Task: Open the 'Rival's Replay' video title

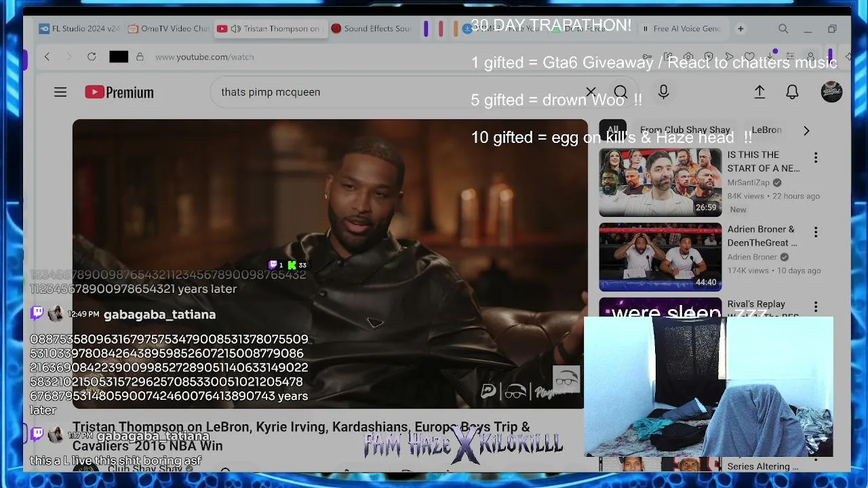Action: coord(756,304)
